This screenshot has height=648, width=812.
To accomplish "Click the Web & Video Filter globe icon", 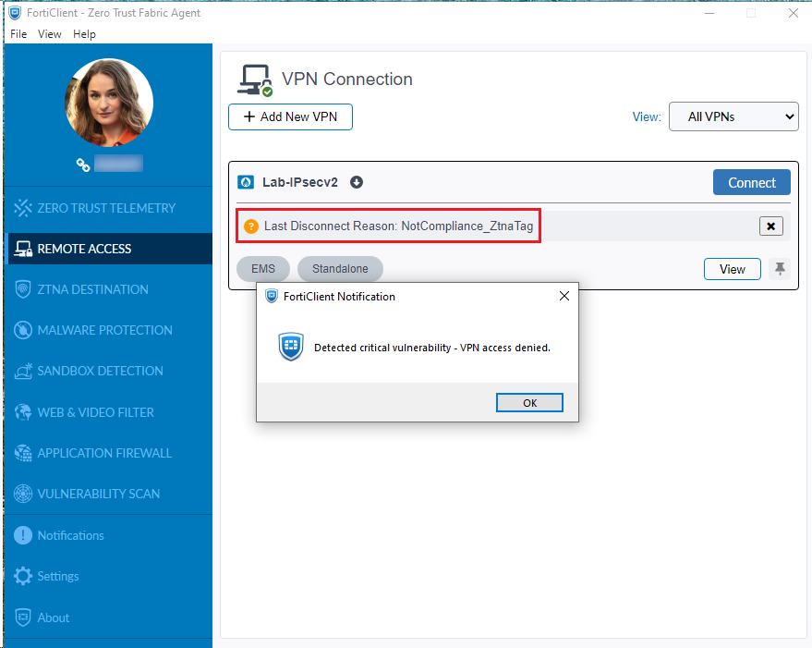I will point(23,412).
